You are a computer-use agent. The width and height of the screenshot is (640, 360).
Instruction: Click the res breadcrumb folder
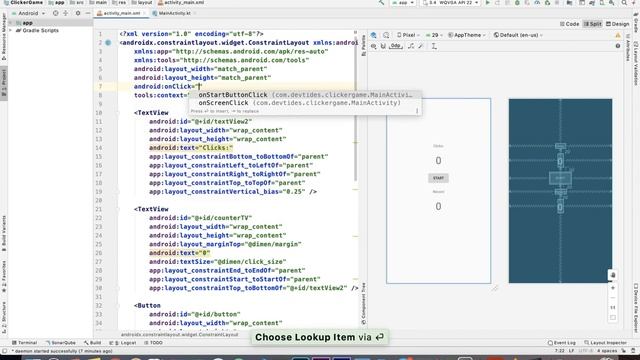(119, 2)
